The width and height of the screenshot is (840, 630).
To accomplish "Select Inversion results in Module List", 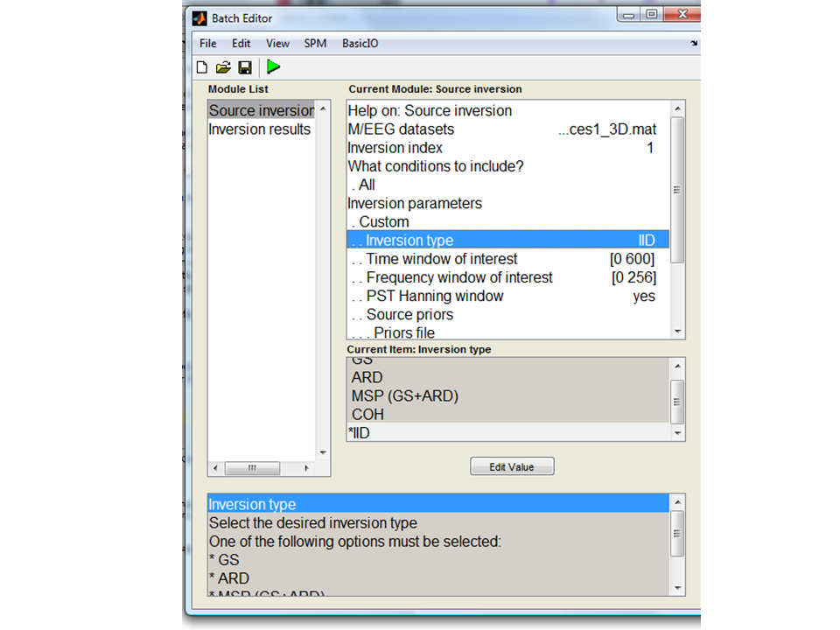I will click(259, 129).
